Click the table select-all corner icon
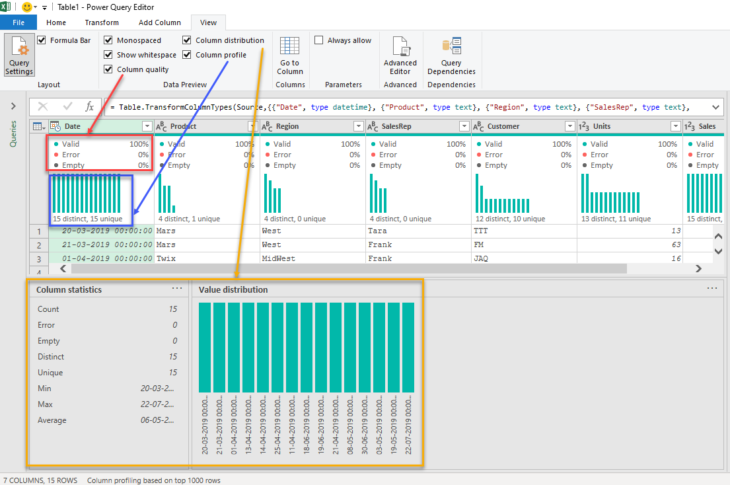Image resolution: width=730 pixels, height=485 pixels. [x=38, y=127]
